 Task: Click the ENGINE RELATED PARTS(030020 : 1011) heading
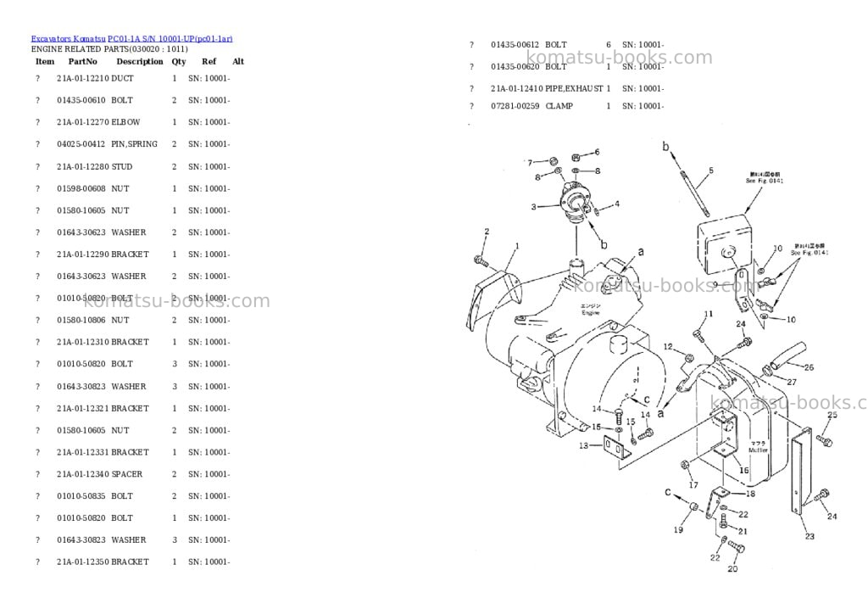click(109, 48)
